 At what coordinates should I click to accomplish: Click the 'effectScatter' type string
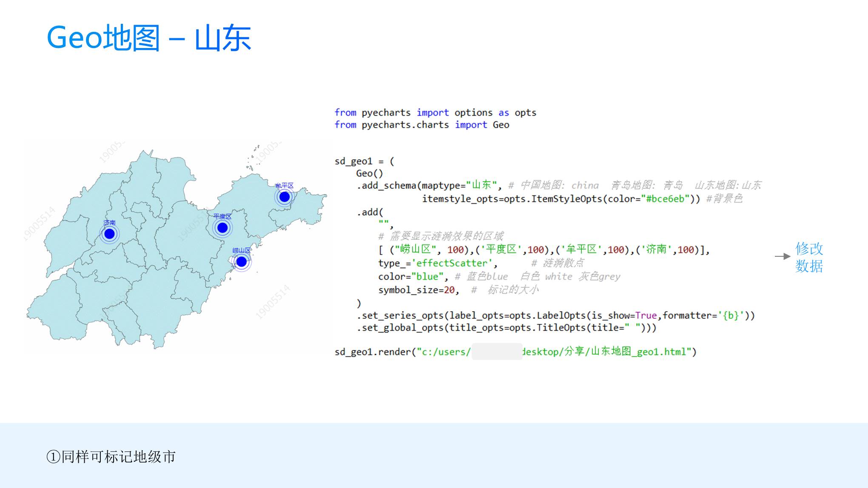coord(452,263)
